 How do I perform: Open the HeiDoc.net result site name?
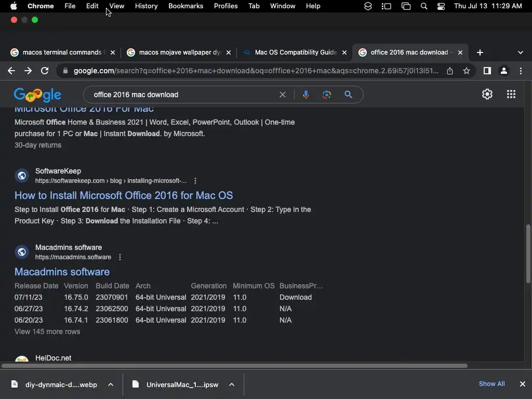click(54, 358)
